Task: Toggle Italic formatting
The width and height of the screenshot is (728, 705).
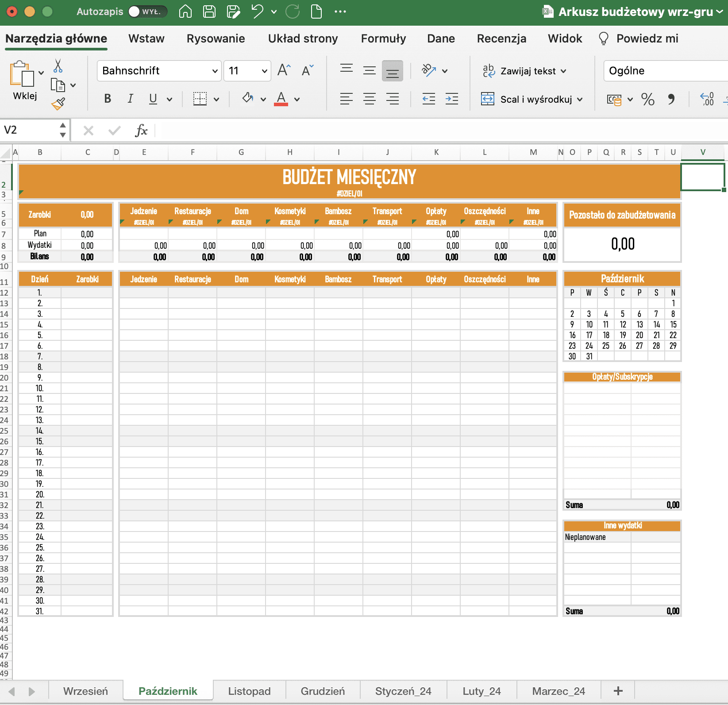Action: 130,99
